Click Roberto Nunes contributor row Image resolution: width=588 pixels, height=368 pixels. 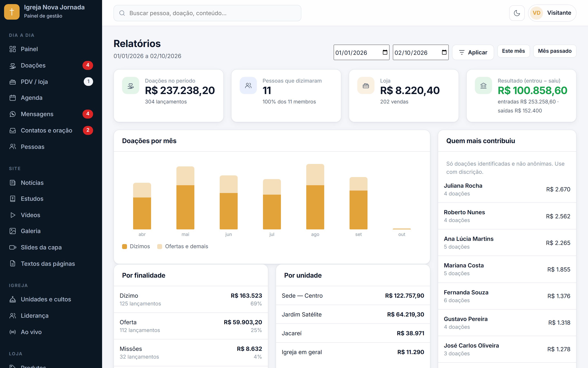coord(507,216)
